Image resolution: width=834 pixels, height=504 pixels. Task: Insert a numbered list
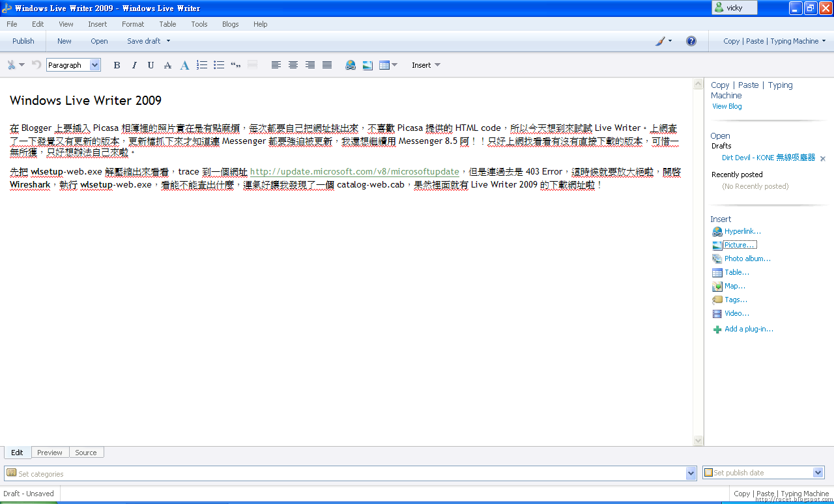(202, 65)
